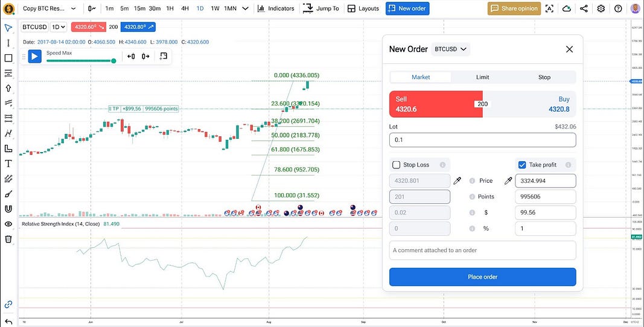Image resolution: width=644 pixels, height=327 pixels.
Task: Select the Market order tab
Action: [421, 77]
